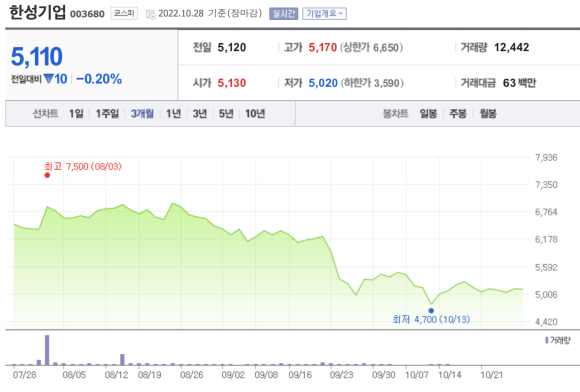Image resolution: width=580 pixels, height=392 pixels.
Task: Click the red 최고 7,500 high marker dot
Action: tap(47, 175)
